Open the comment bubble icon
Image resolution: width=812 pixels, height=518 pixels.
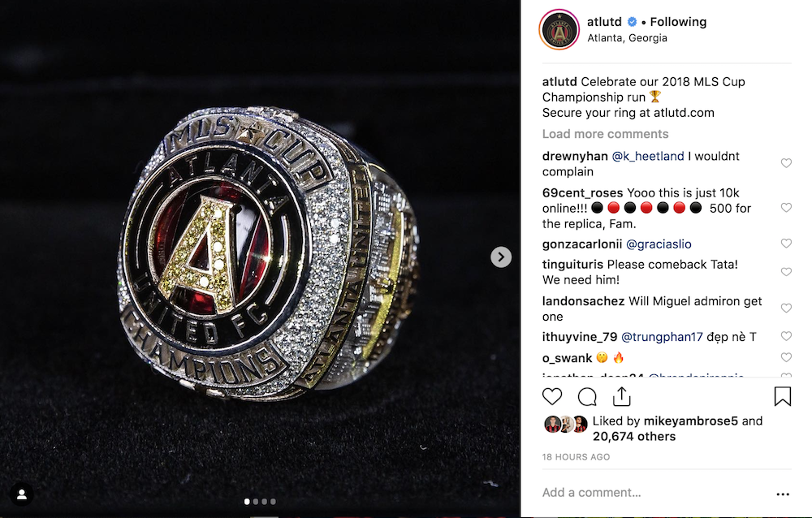[587, 397]
